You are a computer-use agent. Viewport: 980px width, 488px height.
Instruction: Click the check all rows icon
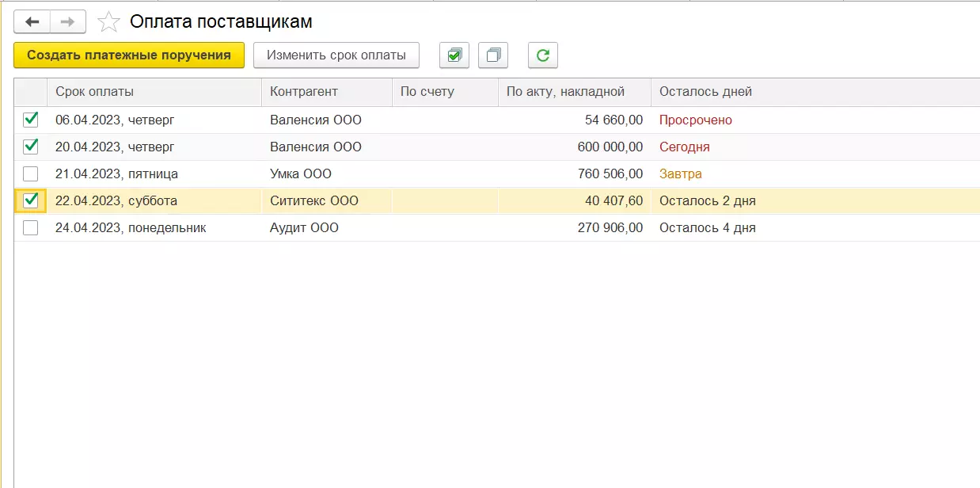tap(454, 55)
